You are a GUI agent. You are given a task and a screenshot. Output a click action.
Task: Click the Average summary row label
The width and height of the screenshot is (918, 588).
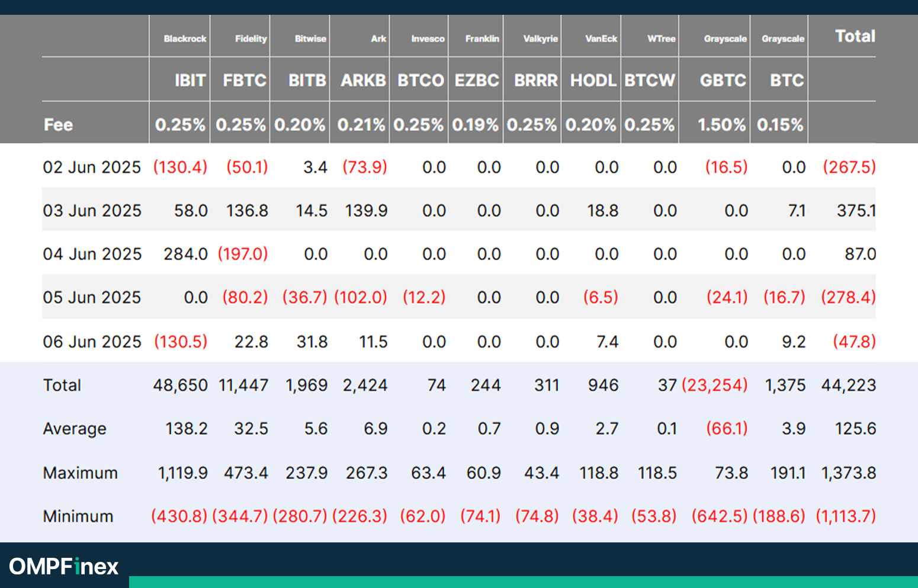[x=75, y=429]
